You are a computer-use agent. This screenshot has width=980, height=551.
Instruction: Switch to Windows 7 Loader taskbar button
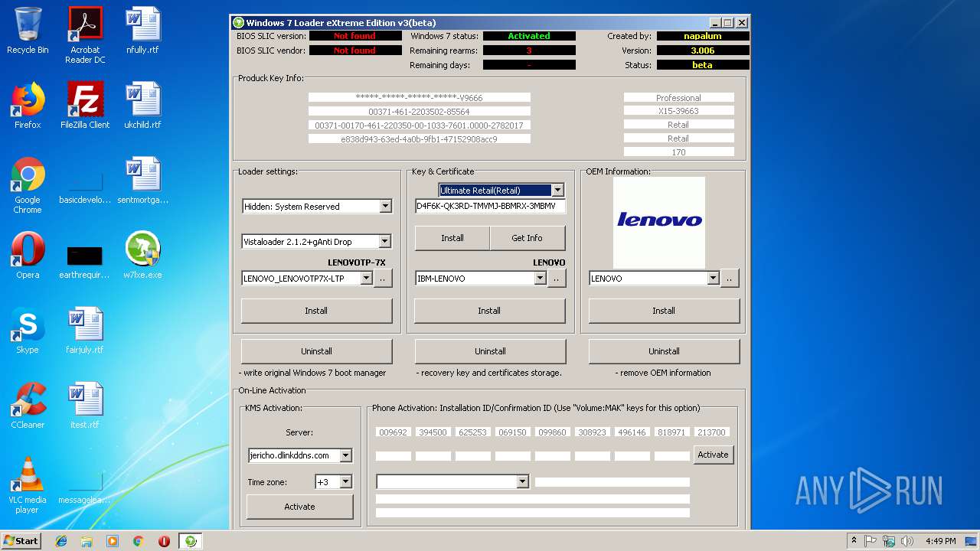[191, 541]
